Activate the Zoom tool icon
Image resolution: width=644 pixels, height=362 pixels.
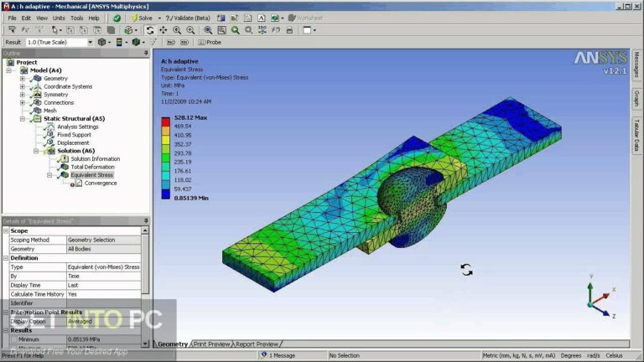click(177, 30)
